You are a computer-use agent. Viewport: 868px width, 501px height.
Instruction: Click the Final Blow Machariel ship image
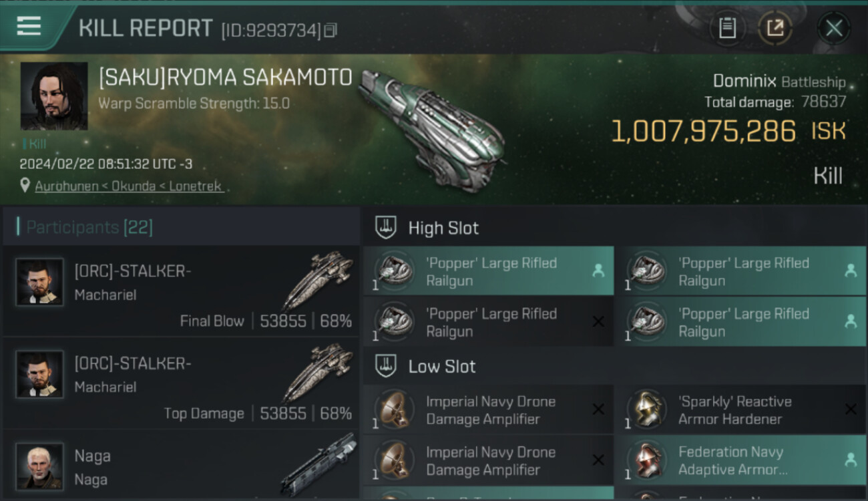(318, 281)
